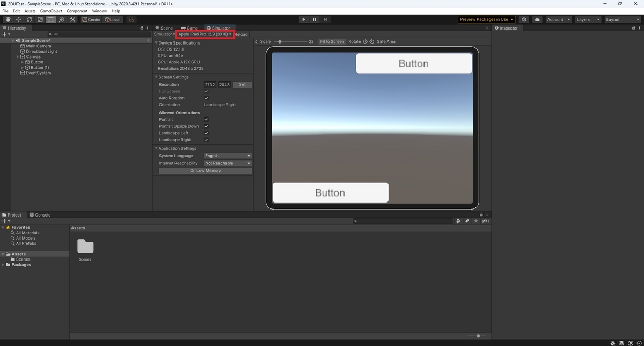Image resolution: width=644 pixels, height=346 pixels.
Task: Click the activity checkmark status icon
Action: tap(639, 342)
